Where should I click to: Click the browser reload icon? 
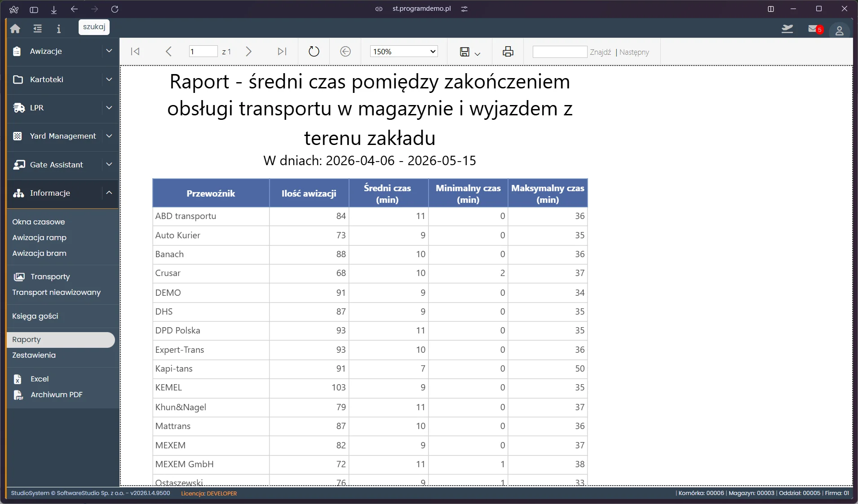pos(115,9)
